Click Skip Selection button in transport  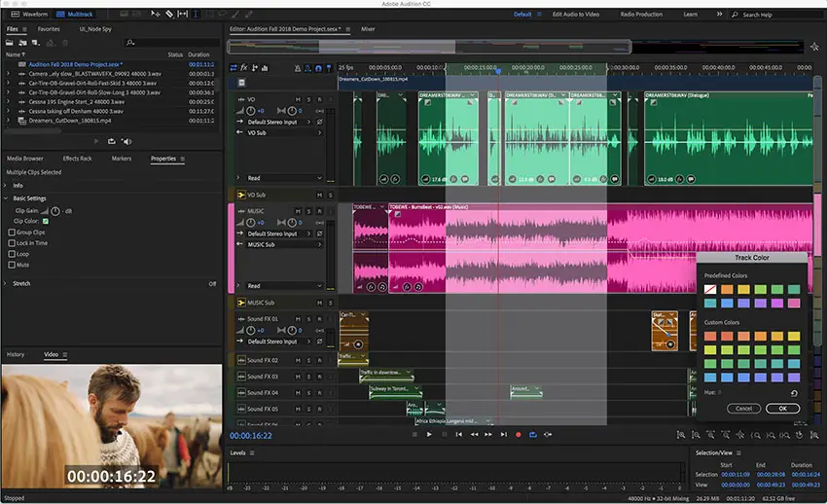(x=548, y=434)
